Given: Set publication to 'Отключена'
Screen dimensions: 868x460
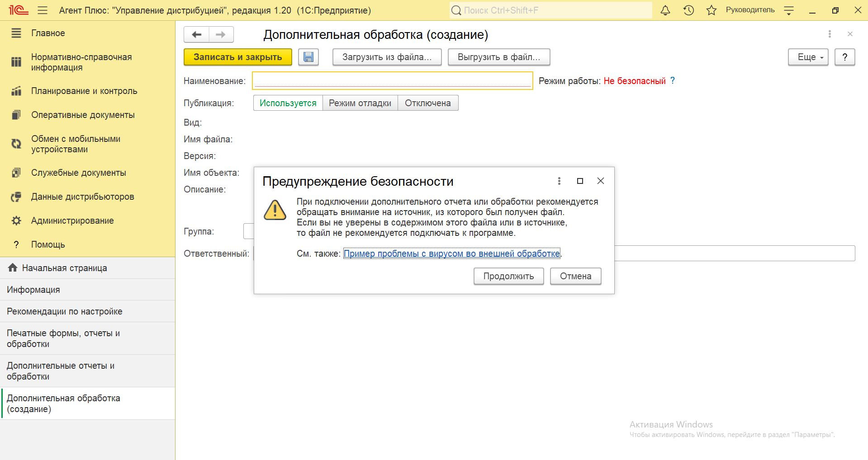Looking at the screenshot, I should 427,103.
